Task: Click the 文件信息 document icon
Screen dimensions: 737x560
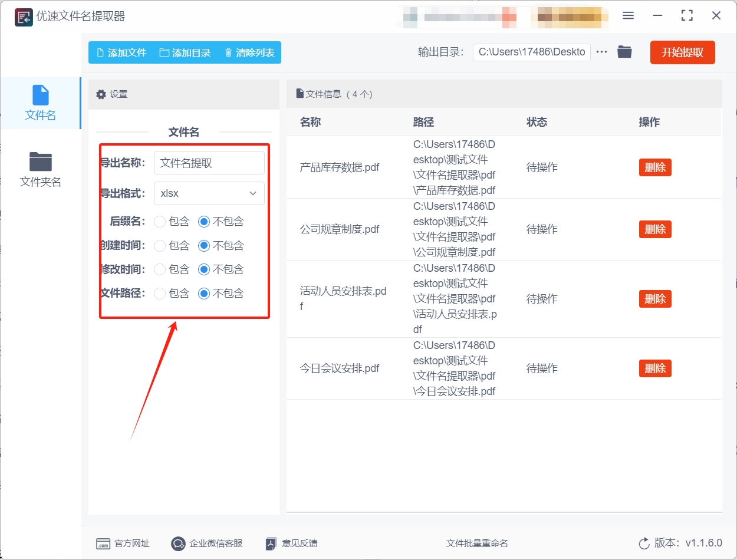Action: [300, 94]
